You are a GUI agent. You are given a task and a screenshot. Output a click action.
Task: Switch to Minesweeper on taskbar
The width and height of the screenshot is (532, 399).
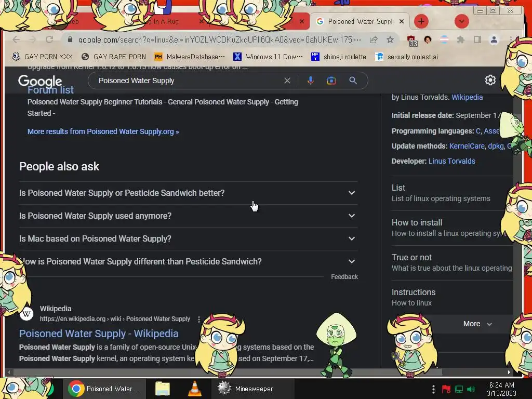pyautogui.click(x=253, y=389)
